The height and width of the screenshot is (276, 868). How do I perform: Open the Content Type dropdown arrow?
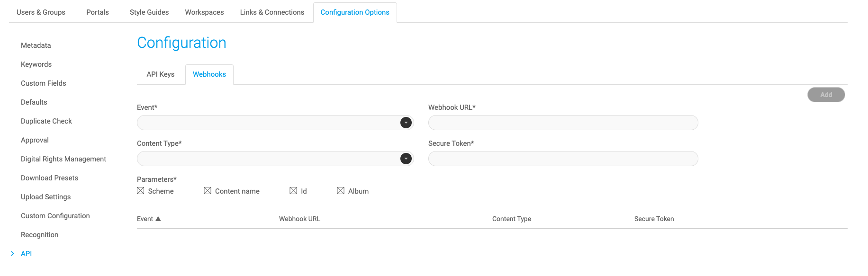pos(406,159)
